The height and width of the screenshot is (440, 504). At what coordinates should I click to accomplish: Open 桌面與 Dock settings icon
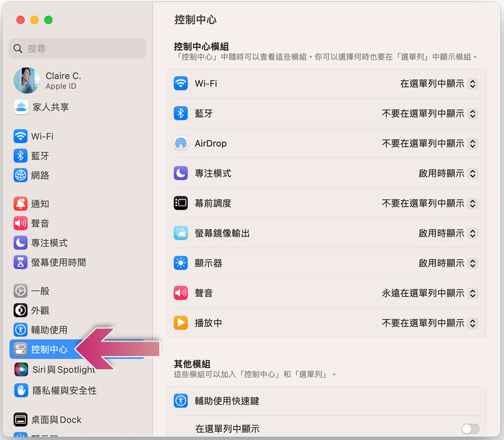point(20,419)
